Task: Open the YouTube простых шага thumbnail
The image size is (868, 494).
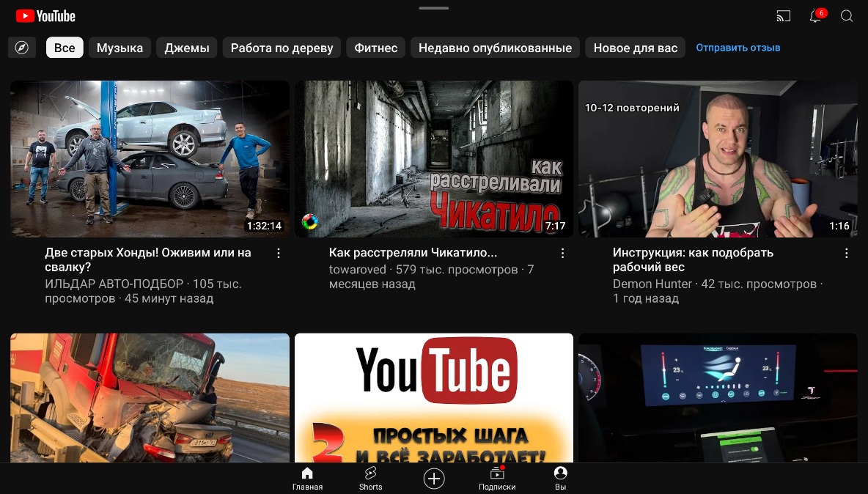Action: pyautogui.click(x=434, y=398)
